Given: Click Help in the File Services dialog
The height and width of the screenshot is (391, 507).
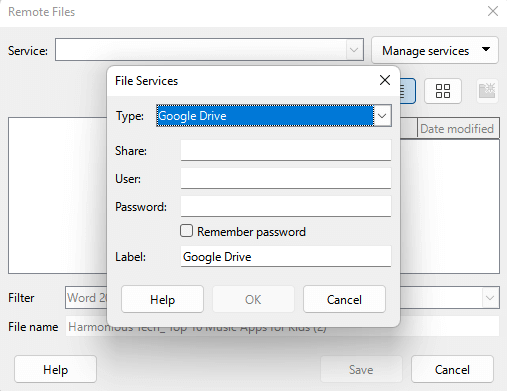Looking at the screenshot, I should coord(162,299).
